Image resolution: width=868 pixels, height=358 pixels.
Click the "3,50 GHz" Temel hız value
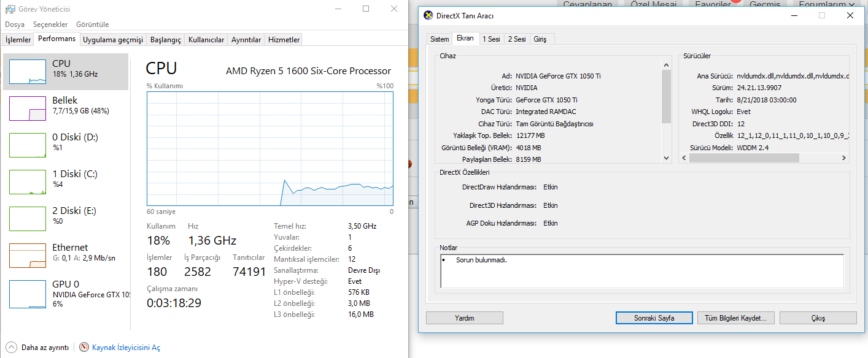pos(362,226)
